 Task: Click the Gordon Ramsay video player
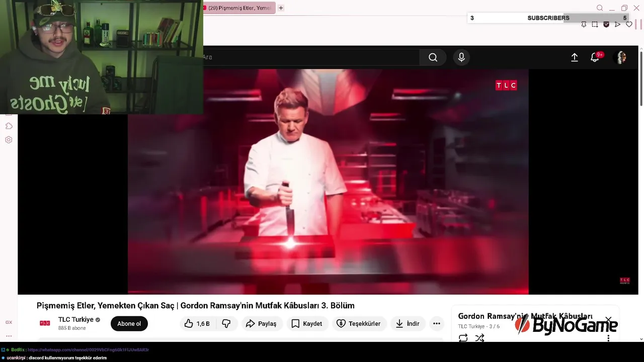click(x=328, y=182)
